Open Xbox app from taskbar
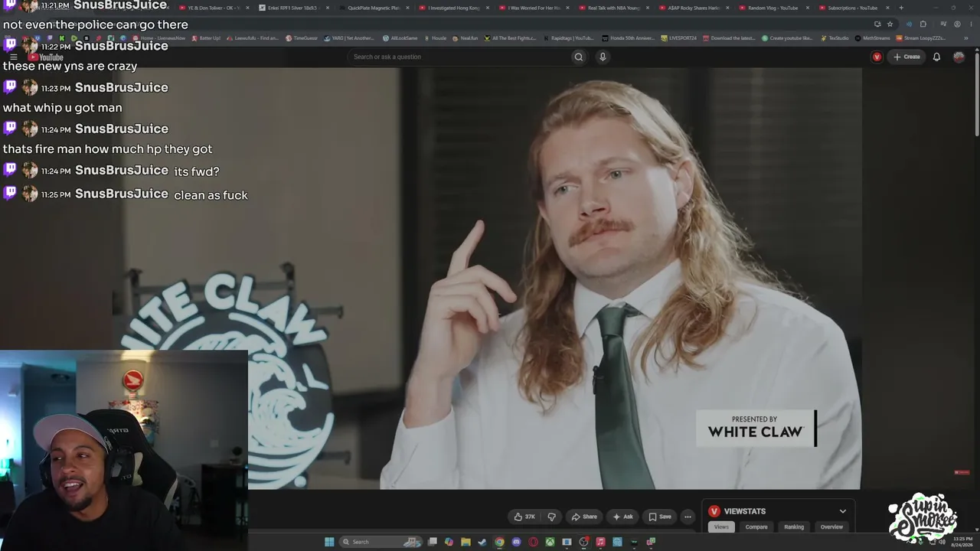Viewport: 980px width, 551px height. [x=550, y=542]
